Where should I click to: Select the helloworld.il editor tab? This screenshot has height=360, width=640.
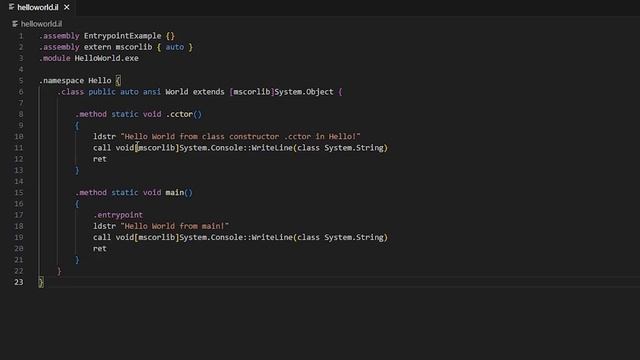pos(39,7)
